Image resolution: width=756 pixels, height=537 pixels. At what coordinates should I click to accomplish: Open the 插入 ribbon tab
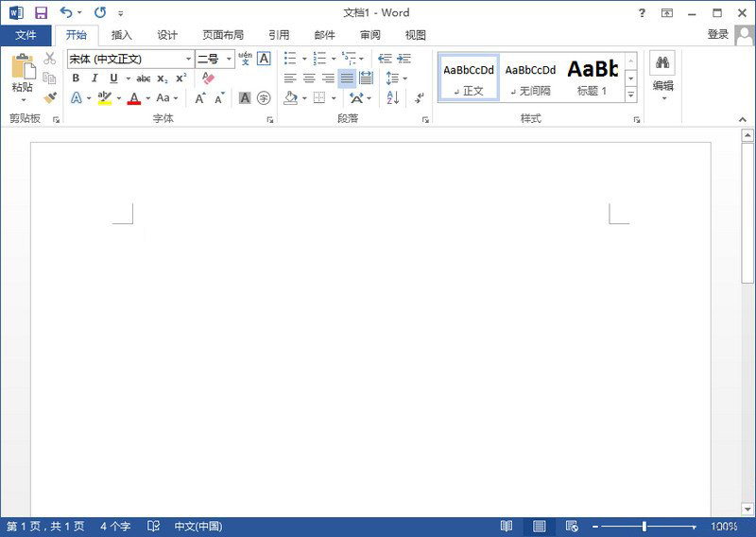(122, 35)
